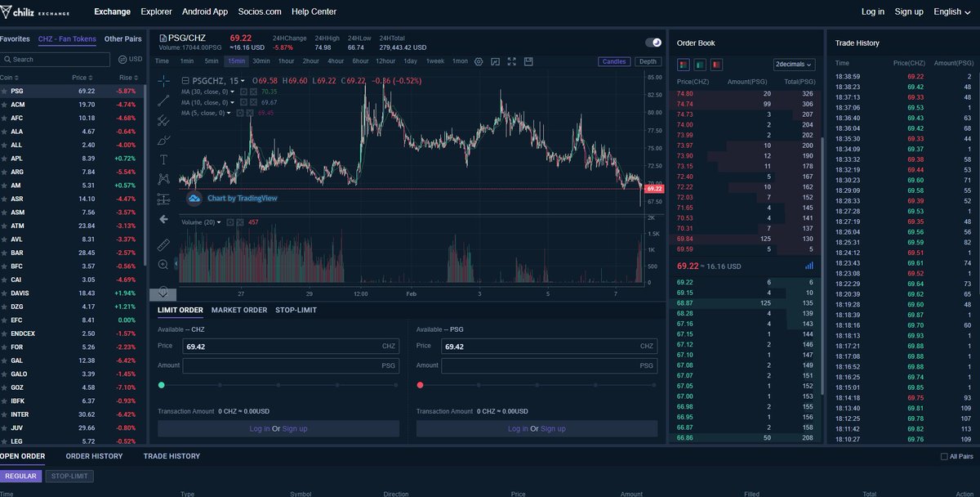Screen dimensions: 980x497
Task: Click the coin Search field
Action: coord(56,60)
